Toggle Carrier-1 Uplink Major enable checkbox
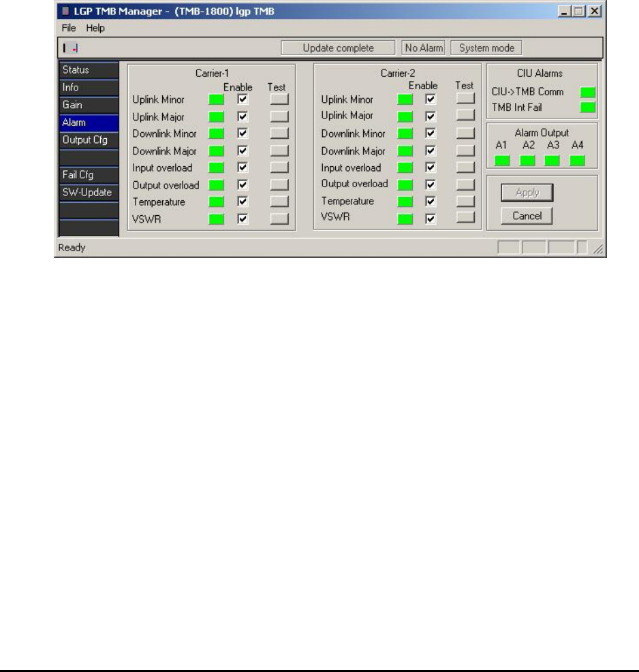The image size is (639, 672). coord(243,116)
